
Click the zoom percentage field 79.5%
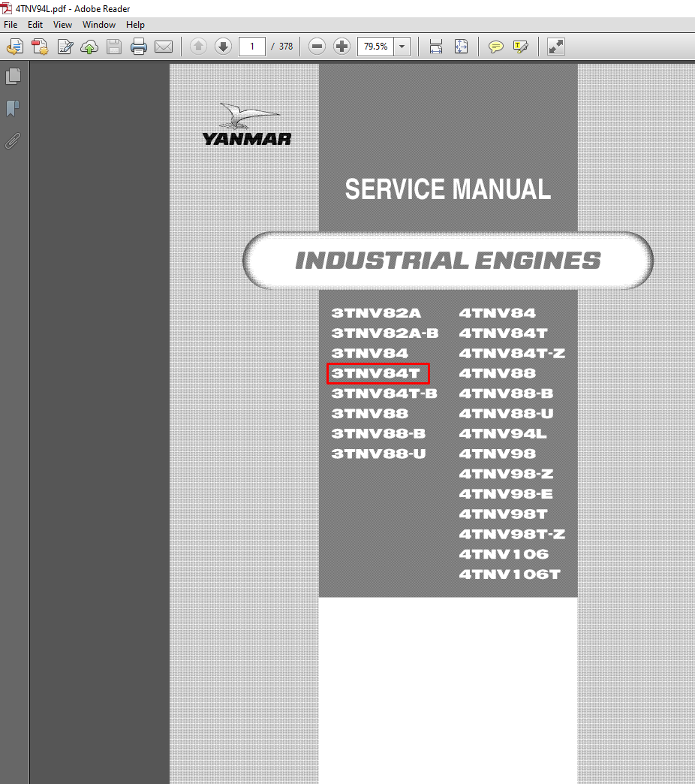[376, 47]
